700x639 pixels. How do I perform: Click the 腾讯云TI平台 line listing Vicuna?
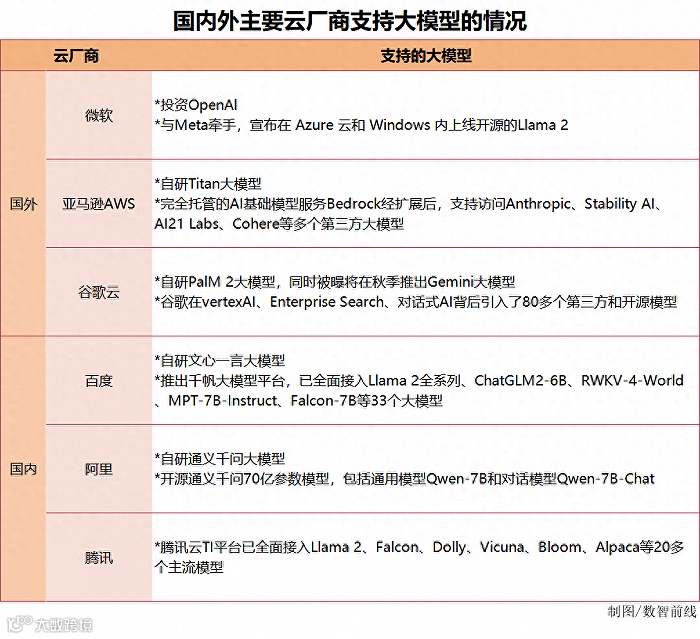click(x=419, y=547)
